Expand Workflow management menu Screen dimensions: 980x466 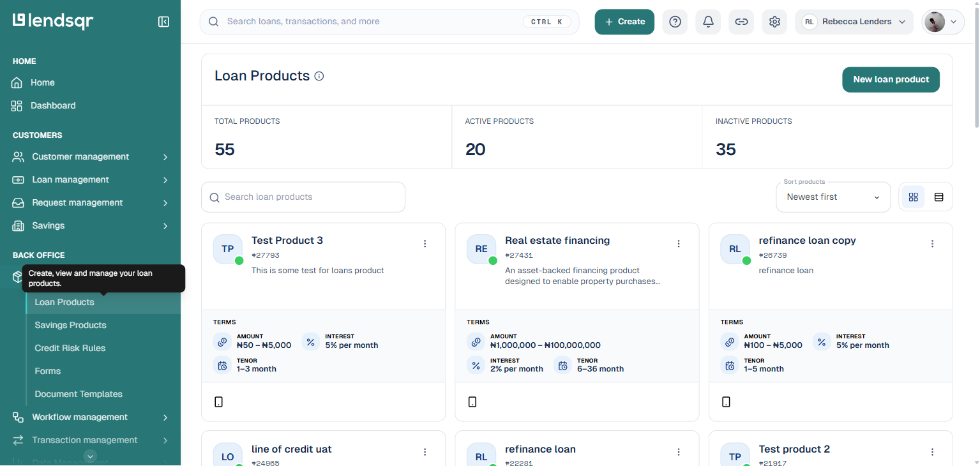click(90, 417)
